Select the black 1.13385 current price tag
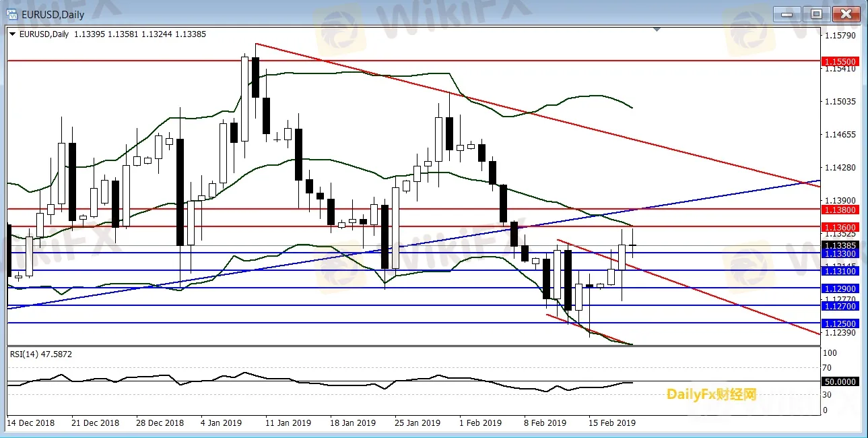Viewport: 868px width, 438px height. point(840,245)
